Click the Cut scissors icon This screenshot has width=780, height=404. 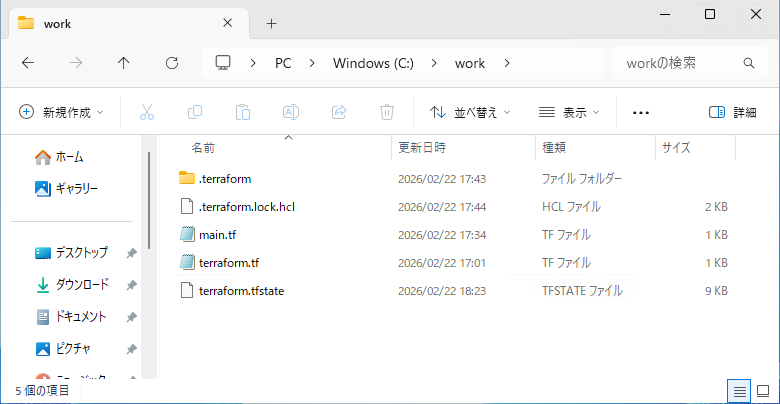click(147, 112)
